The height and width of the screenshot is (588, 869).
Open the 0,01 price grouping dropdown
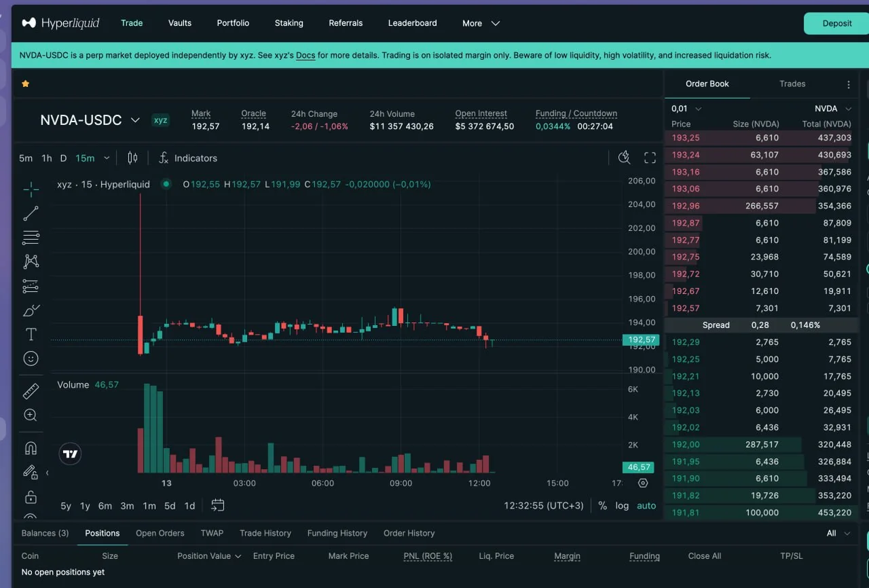tap(686, 109)
